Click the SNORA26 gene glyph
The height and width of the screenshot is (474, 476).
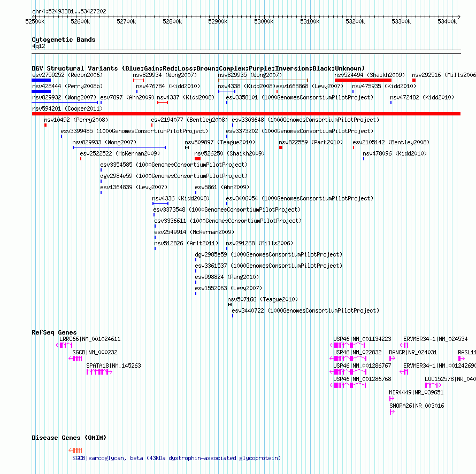pos(392,412)
